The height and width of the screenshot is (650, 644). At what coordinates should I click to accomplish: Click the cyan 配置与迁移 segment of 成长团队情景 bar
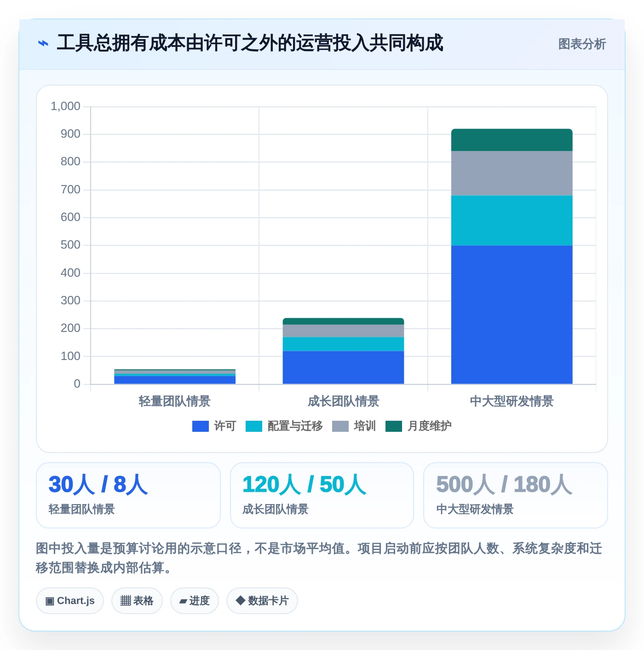tap(343, 344)
